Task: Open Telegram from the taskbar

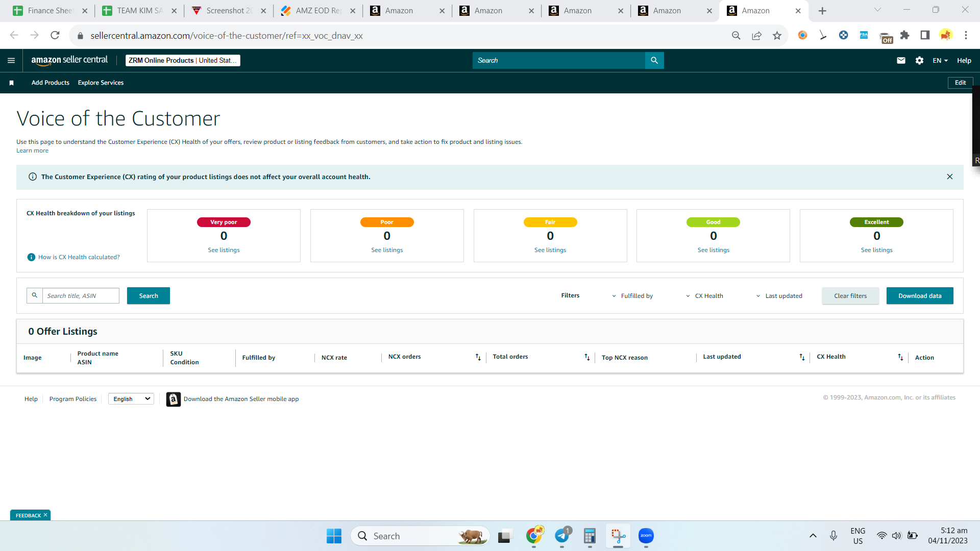Action: [x=562, y=536]
